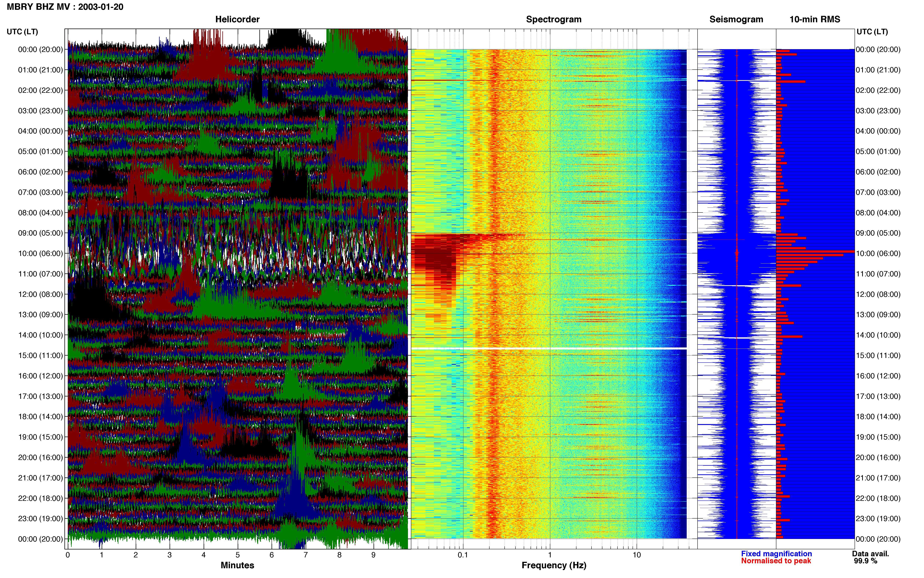Image resolution: width=924 pixels, height=578 pixels.
Task: Select the Spectrogram panel heading
Action: tap(554, 19)
